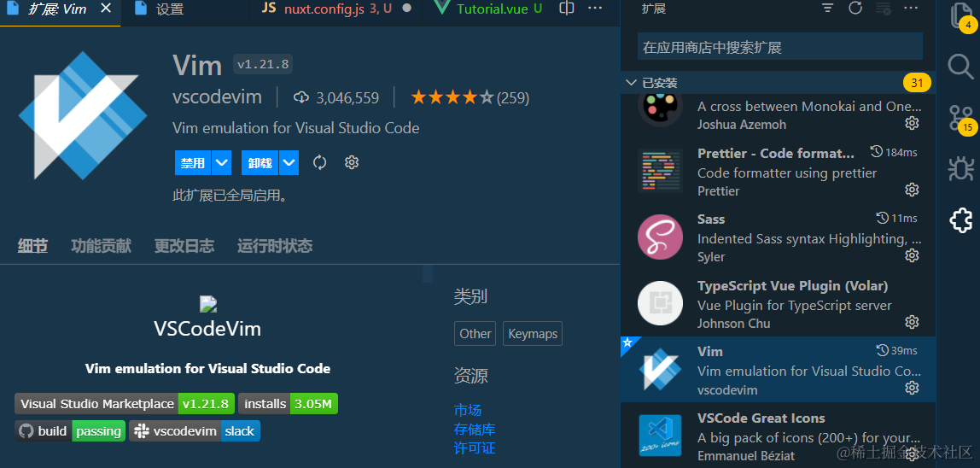The width and height of the screenshot is (980, 468).
Task: Select the 更改日志 tab
Action: pyautogui.click(x=184, y=246)
